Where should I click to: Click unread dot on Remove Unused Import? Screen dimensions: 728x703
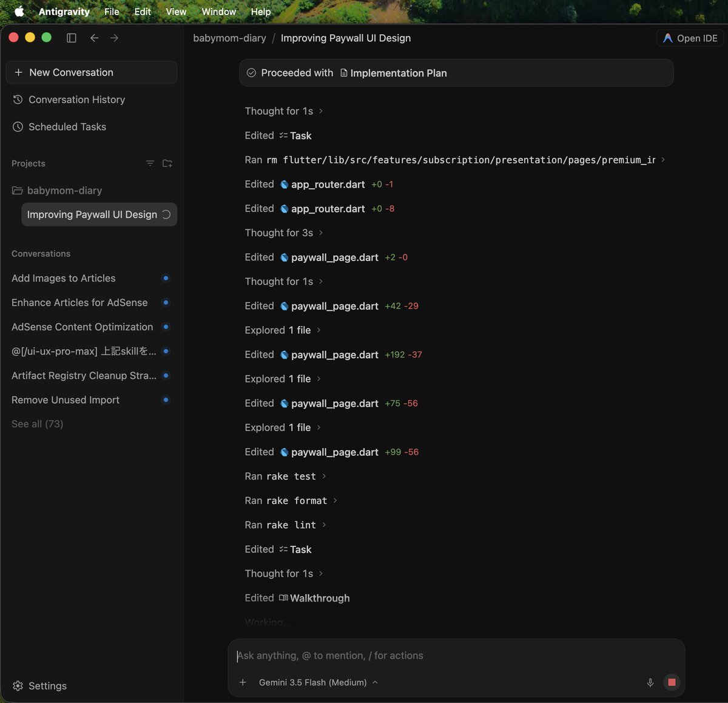point(166,399)
